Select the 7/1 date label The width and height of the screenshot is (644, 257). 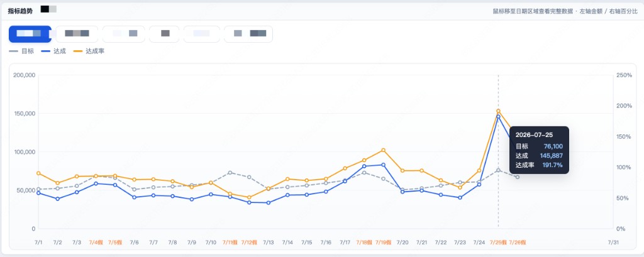tap(38, 243)
